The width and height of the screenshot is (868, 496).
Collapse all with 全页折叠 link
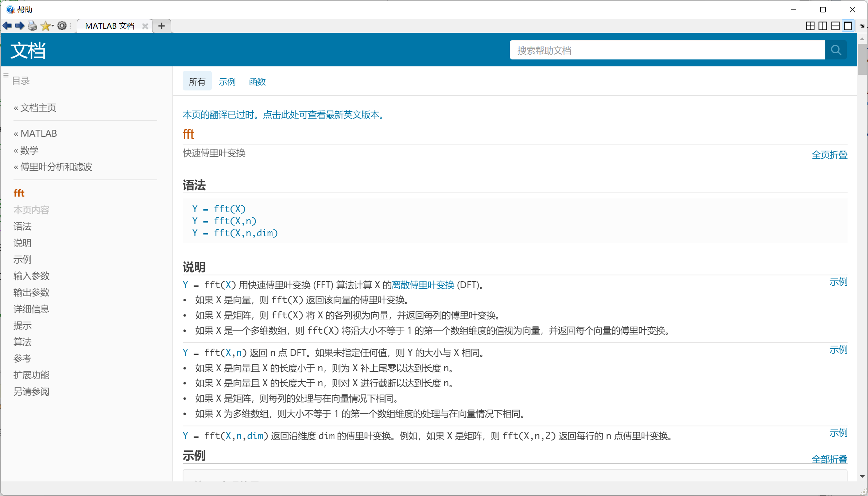pos(829,155)
